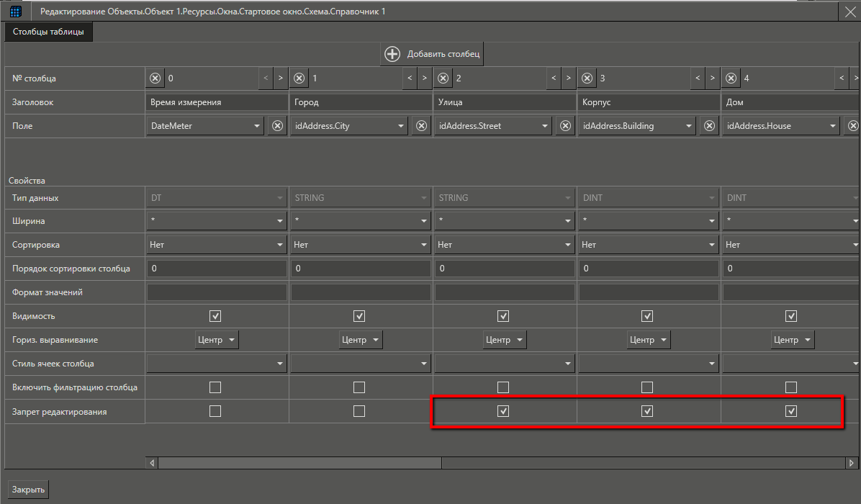Open the idAddress.Street field dropdown

(x=546, y=126)
